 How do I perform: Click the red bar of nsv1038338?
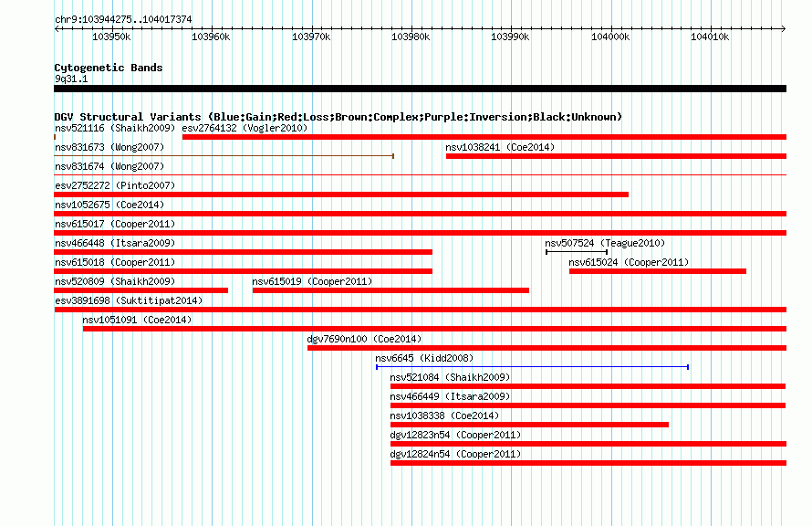529,425
